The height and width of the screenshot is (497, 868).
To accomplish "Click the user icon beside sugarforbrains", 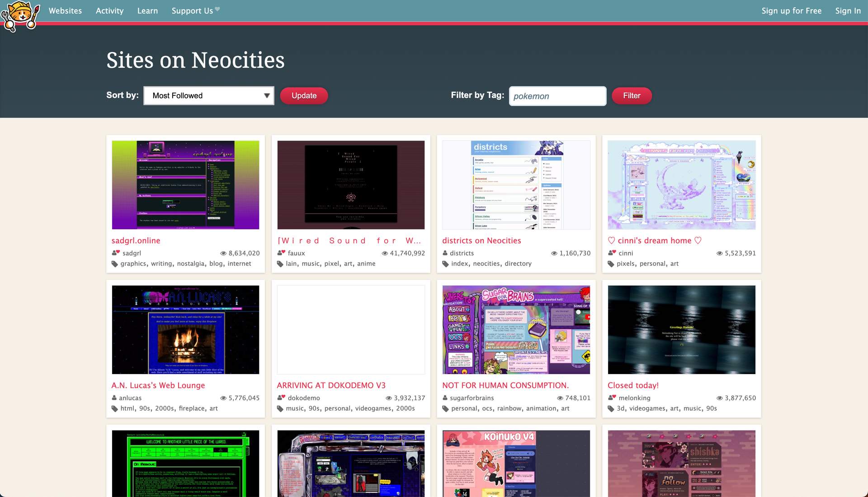I will click(x=445, y=398).
